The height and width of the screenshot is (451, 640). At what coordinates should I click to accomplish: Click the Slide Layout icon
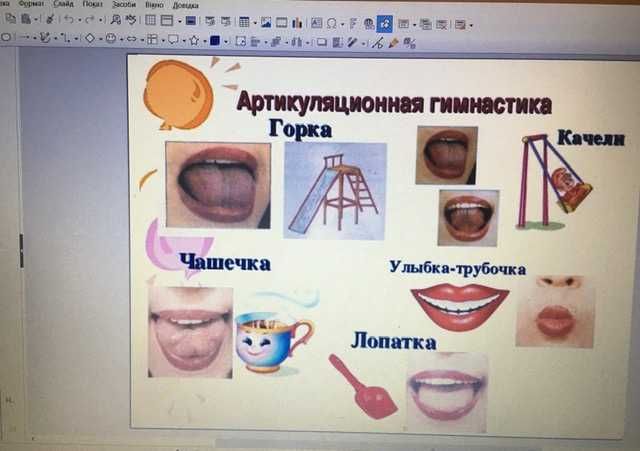[460, 25]
